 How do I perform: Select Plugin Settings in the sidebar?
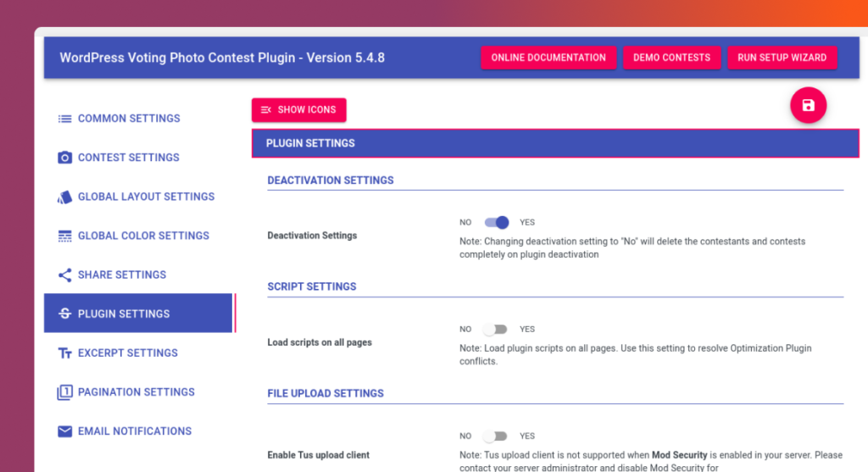(124, 314)
